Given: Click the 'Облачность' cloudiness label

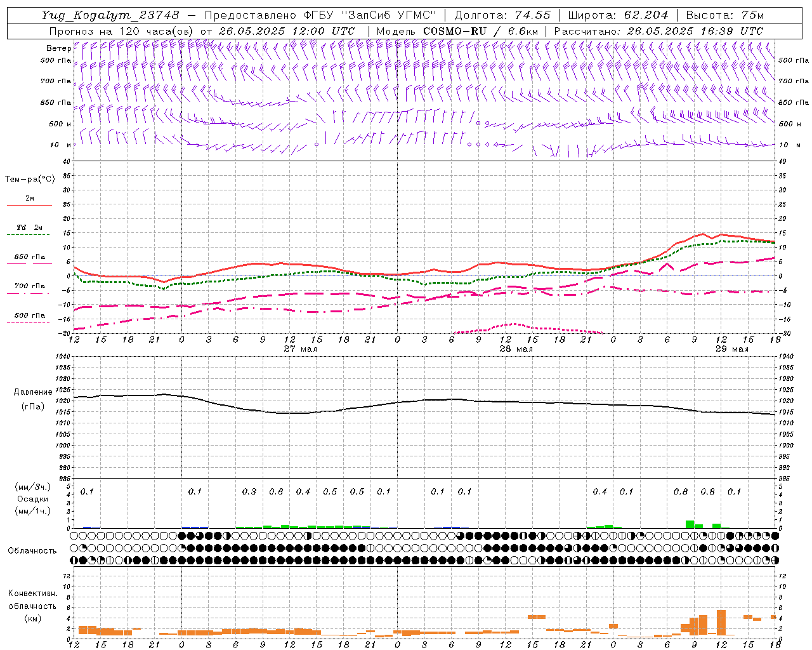Looking at the screenshot, I should pos(32,551).
